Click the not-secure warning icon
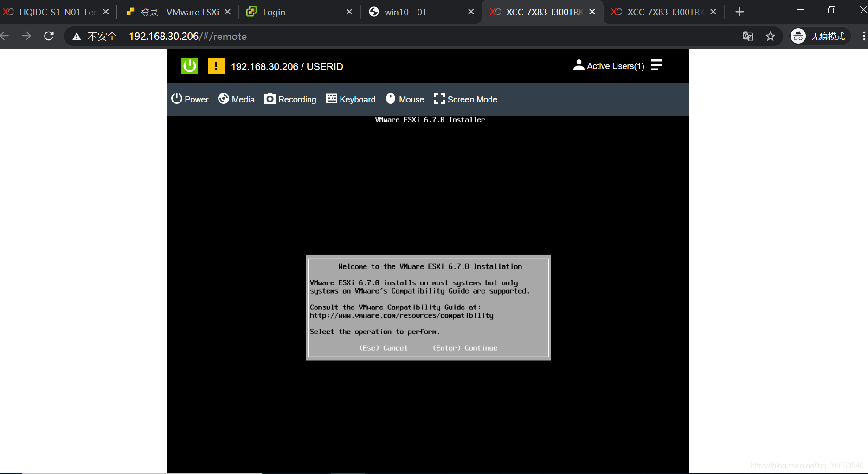This screenshot has height=474, width=868. 77,37
